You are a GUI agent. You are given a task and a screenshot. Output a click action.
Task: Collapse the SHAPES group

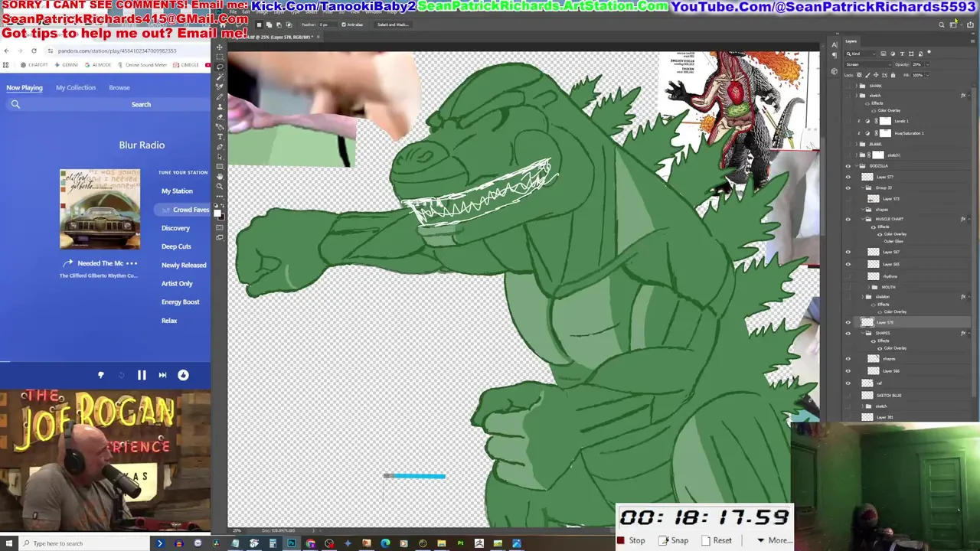[x=862, y=333]
